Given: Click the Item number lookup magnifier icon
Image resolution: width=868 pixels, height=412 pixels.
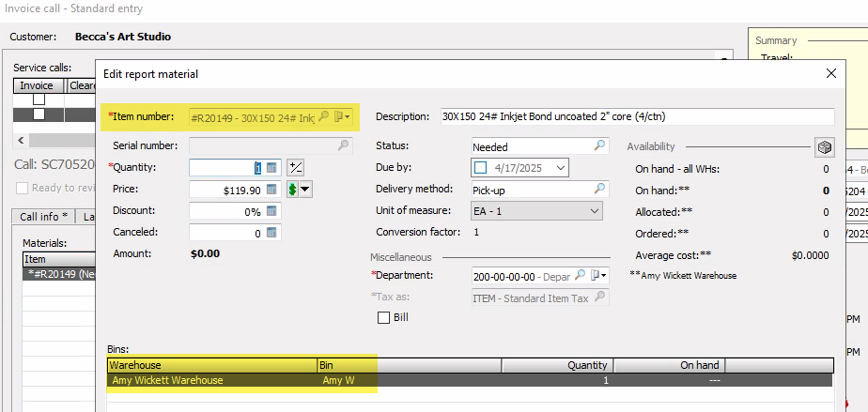Looking at the screenshot, I should tap(323, 116).
